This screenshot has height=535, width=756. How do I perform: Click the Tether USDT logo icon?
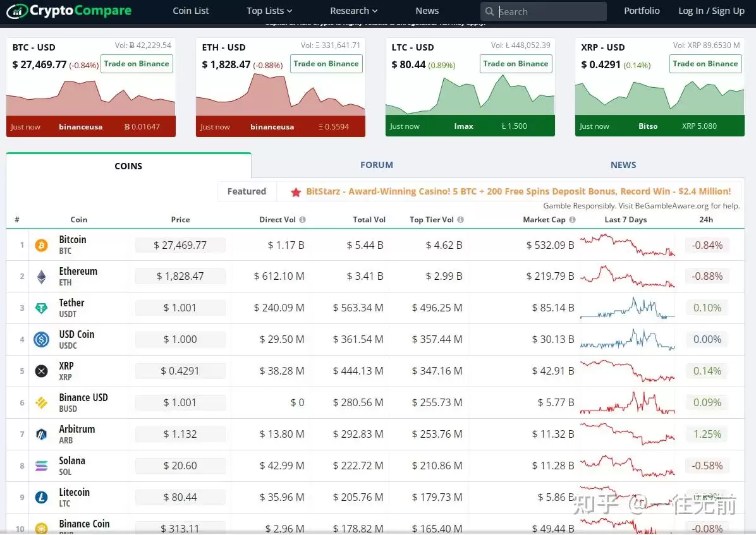(41, 308)
